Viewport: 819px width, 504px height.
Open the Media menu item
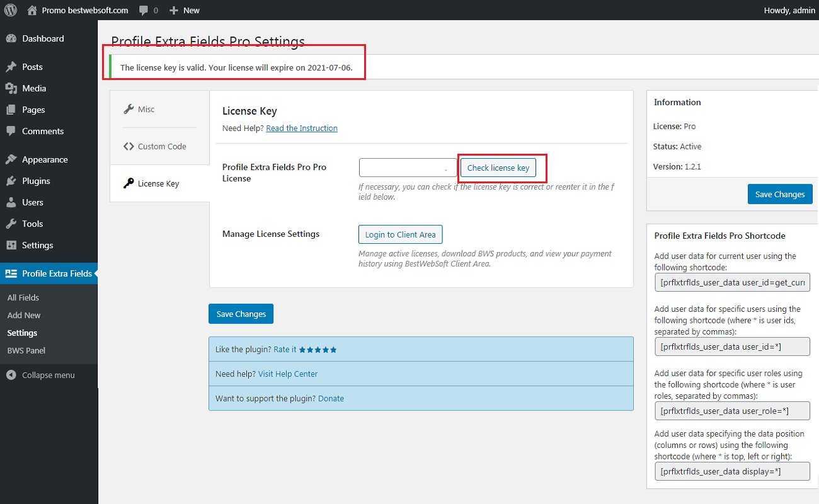pyautogui.click(x=49, y=88)
